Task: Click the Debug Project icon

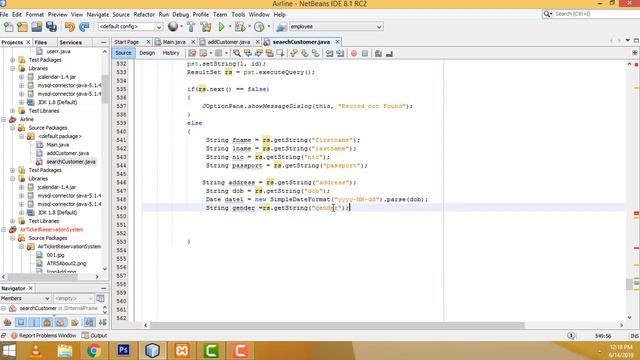Action: click(240, 27)
